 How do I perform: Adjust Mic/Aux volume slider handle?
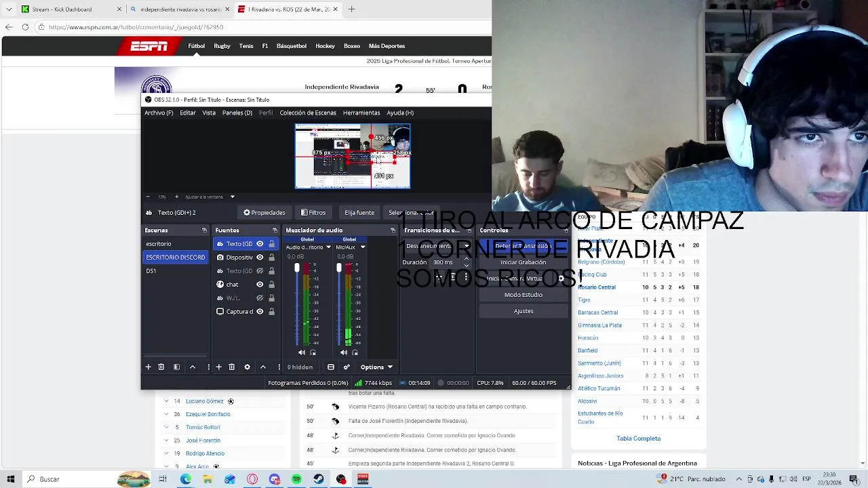(x=338, y=269)
